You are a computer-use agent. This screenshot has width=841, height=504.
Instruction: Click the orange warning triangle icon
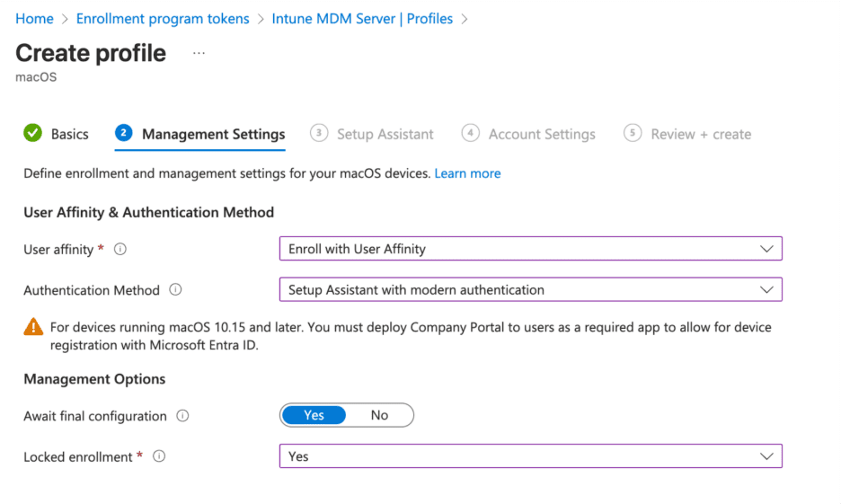33,328
